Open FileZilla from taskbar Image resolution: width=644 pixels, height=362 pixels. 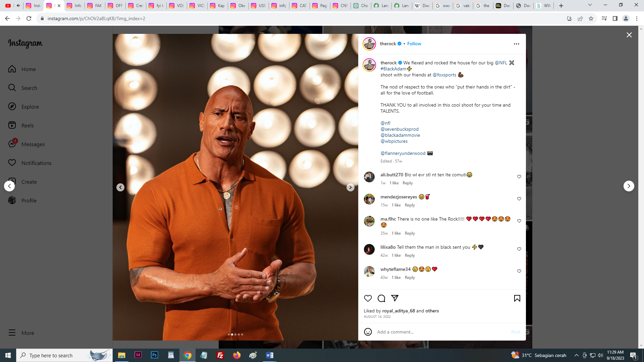pyautogui.click(x=220, y=355)
